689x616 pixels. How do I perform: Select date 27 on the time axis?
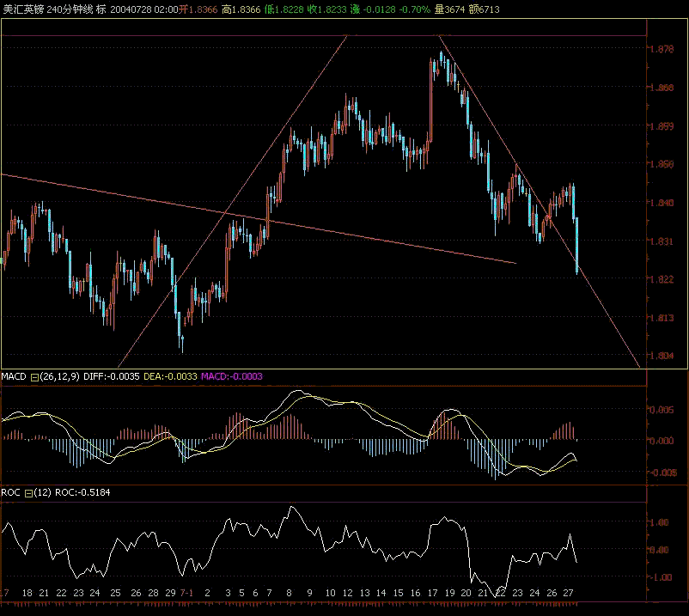570,594
